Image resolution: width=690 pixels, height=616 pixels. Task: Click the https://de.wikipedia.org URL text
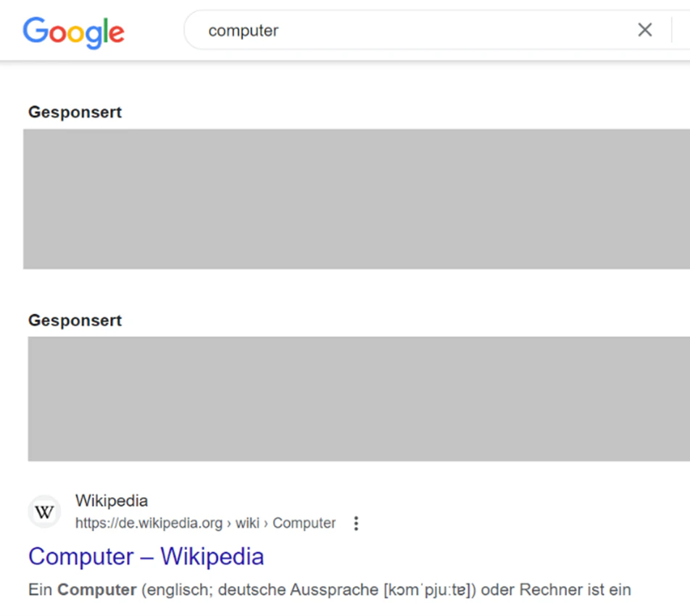(x=149, y=523)
